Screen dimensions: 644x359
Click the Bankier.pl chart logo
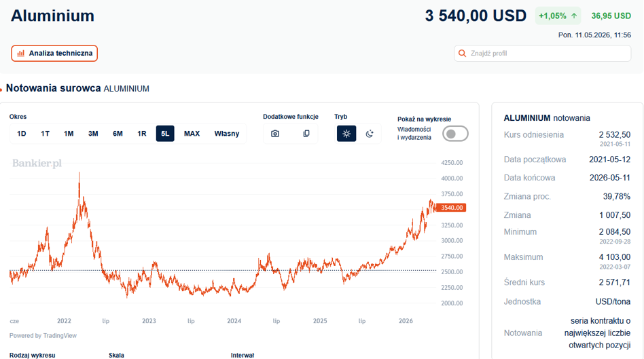pos(37,164)
